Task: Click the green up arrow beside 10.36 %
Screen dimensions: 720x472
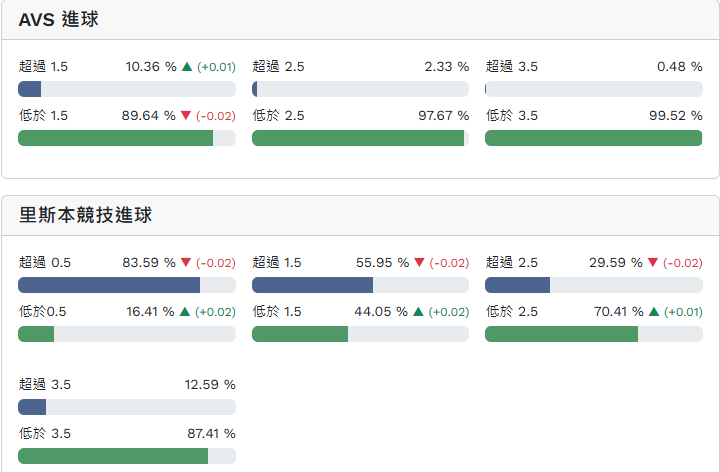Action: coord(186,67)
